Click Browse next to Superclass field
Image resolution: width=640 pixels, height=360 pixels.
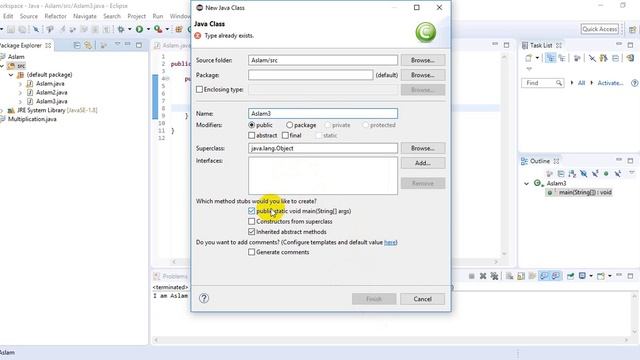coord(422,148)
